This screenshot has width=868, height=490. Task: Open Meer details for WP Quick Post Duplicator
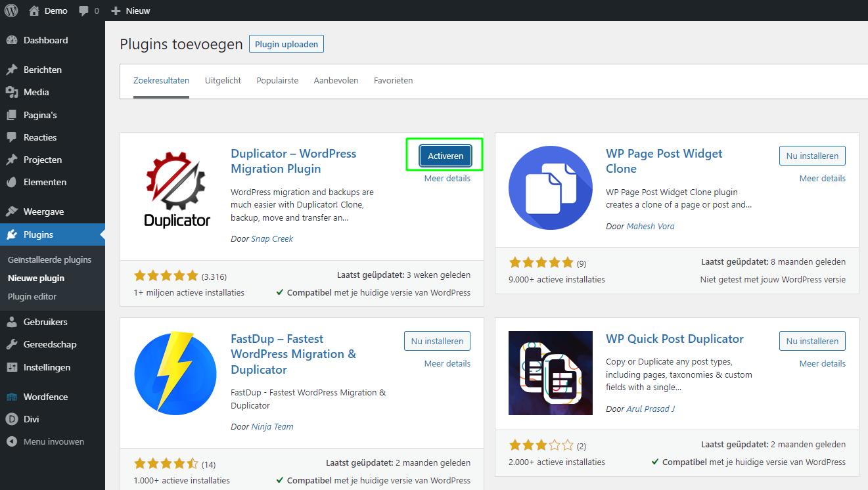pyautogui.click(x=822, y=363)
